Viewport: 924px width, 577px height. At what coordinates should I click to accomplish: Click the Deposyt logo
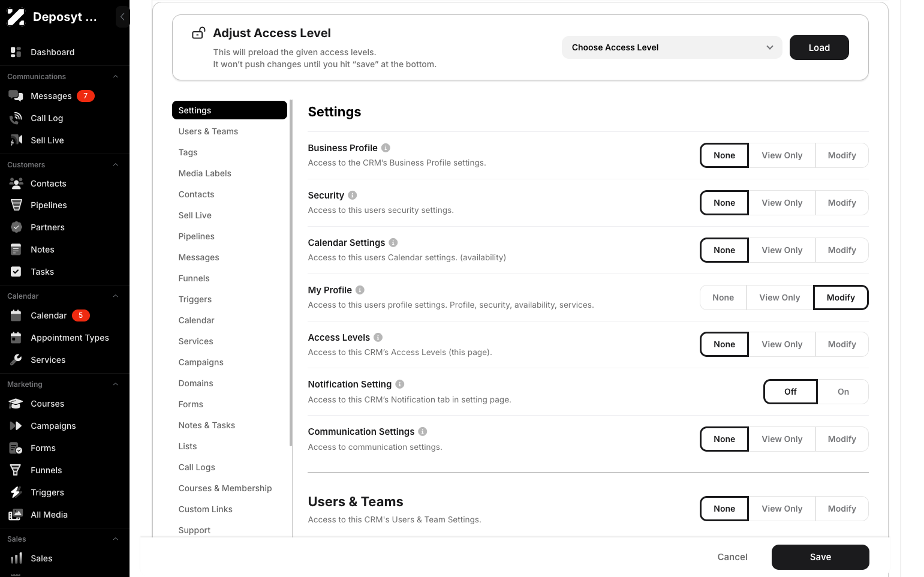[x=16, y=17]
